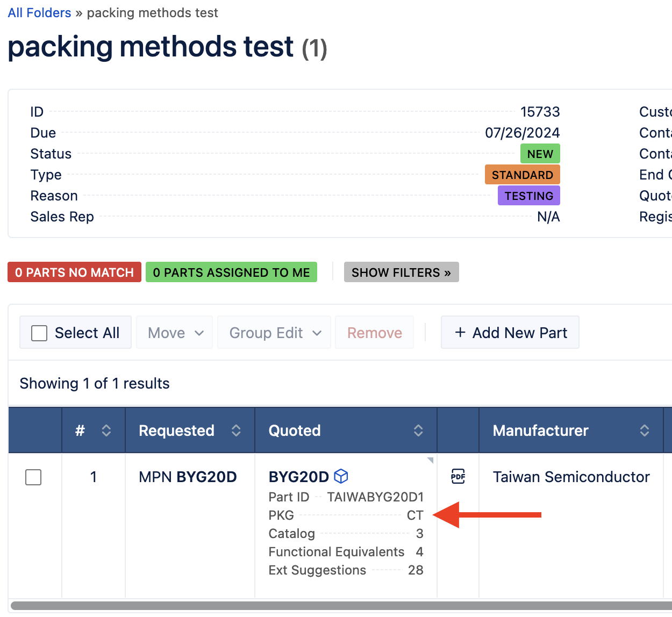Click sort arrows on Manufacturer column
The image size is (672, 617).
645,431
